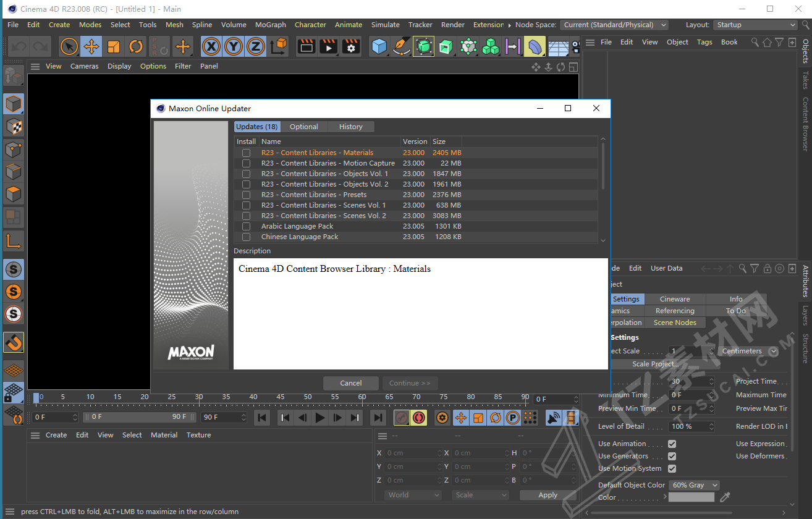Open the Scale mode dropdown
The width and height of the screenshot is (812, 519).
pyautogui.click(x=481, y=495)
